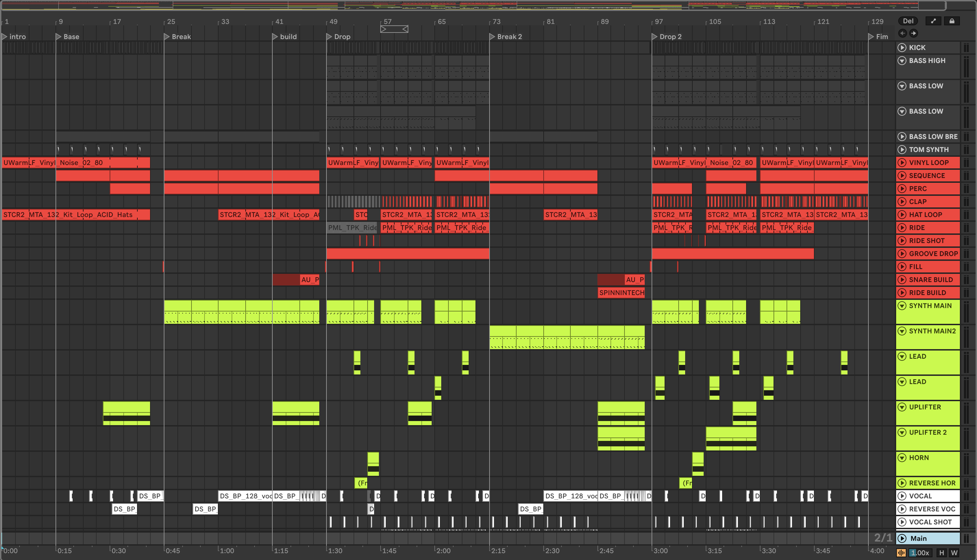
Task: Jump to previous locator arrow
Action: click(902, 33)
